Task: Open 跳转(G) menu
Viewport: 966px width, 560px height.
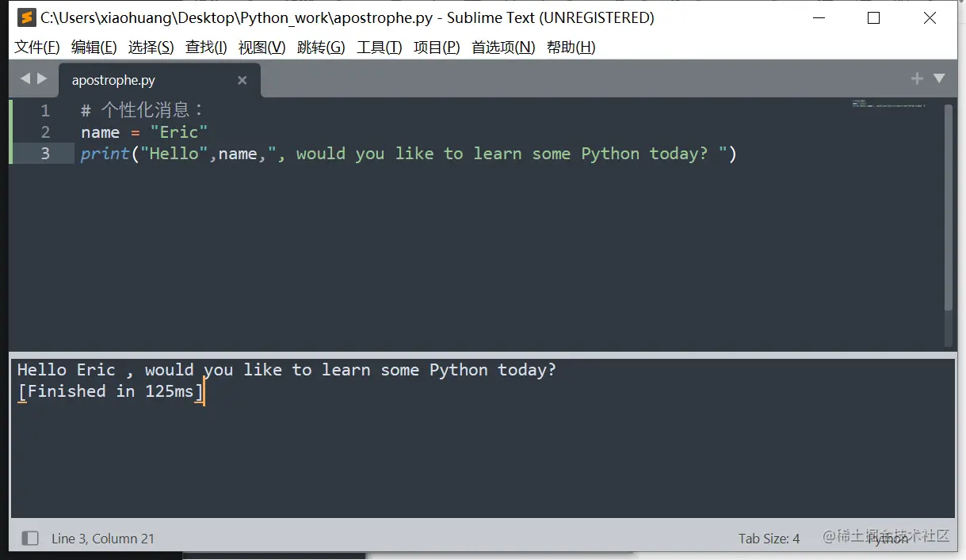Action: 321,48
